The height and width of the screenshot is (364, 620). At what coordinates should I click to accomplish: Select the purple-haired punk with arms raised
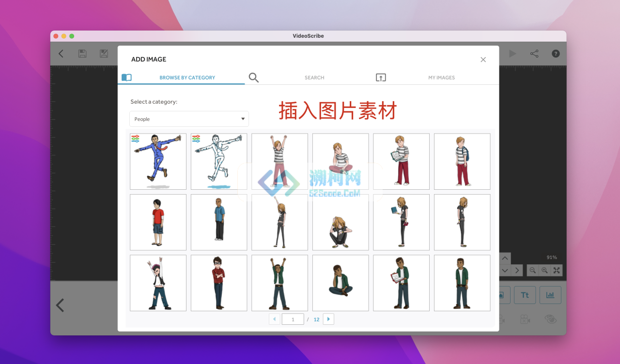(x=158, y=283)
